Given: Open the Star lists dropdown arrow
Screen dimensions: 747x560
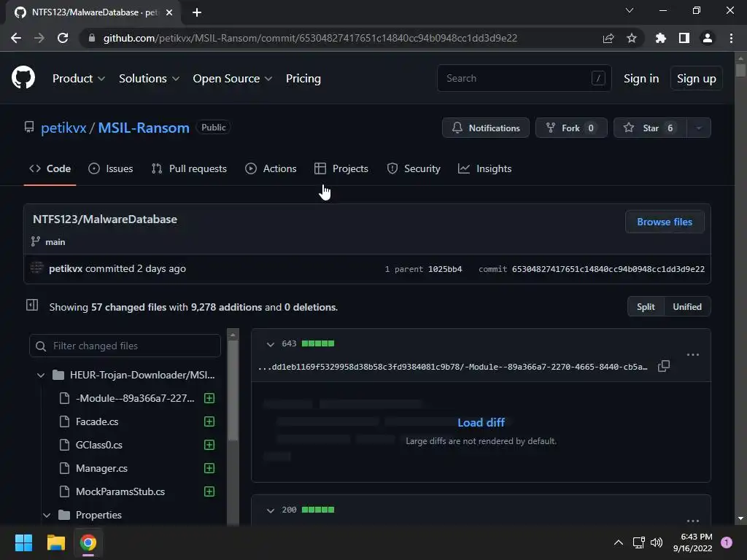Looking at the screenshot, I should pyautogui.click(x=698, y=128).
